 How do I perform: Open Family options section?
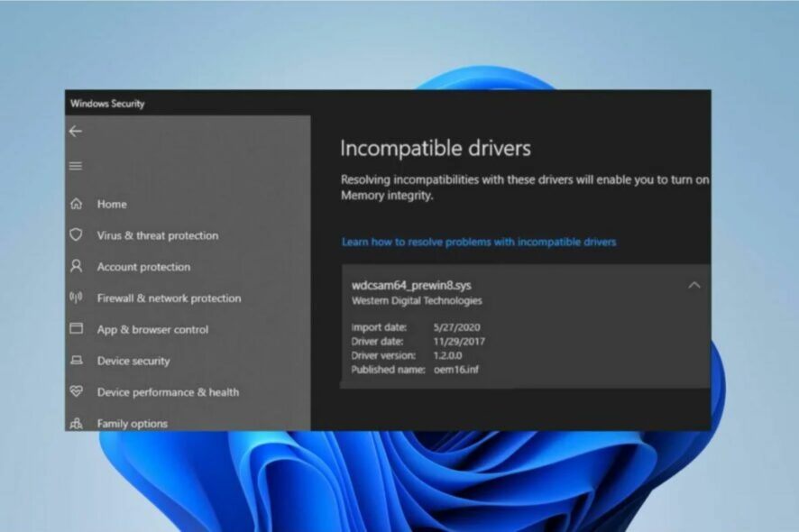click(133, 424)
